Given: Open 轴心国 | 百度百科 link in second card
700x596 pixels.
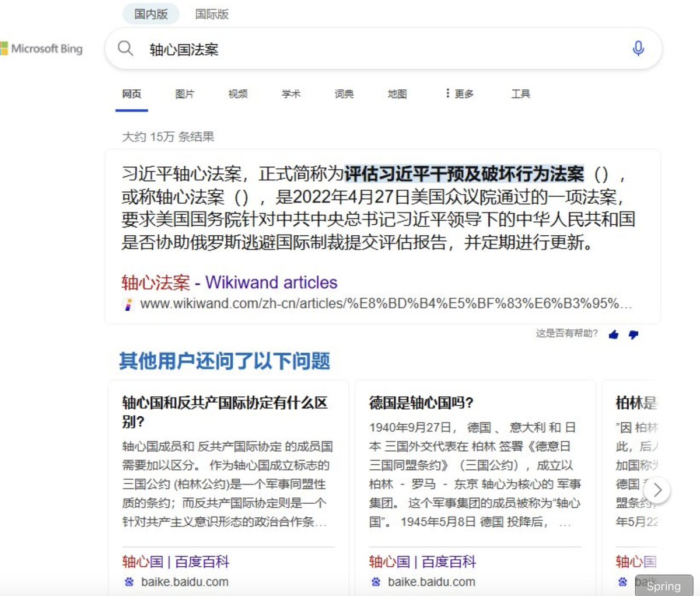Looking at the screenshot, I should (422, 562).
